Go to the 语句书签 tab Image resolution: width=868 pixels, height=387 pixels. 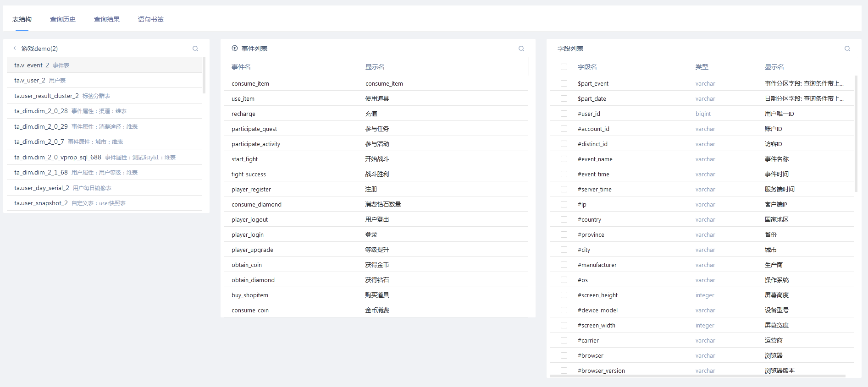pos(151,19)
